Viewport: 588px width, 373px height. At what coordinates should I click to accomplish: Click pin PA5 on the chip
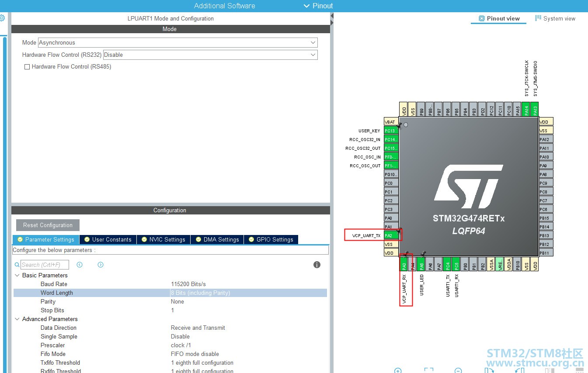(421, 264)
